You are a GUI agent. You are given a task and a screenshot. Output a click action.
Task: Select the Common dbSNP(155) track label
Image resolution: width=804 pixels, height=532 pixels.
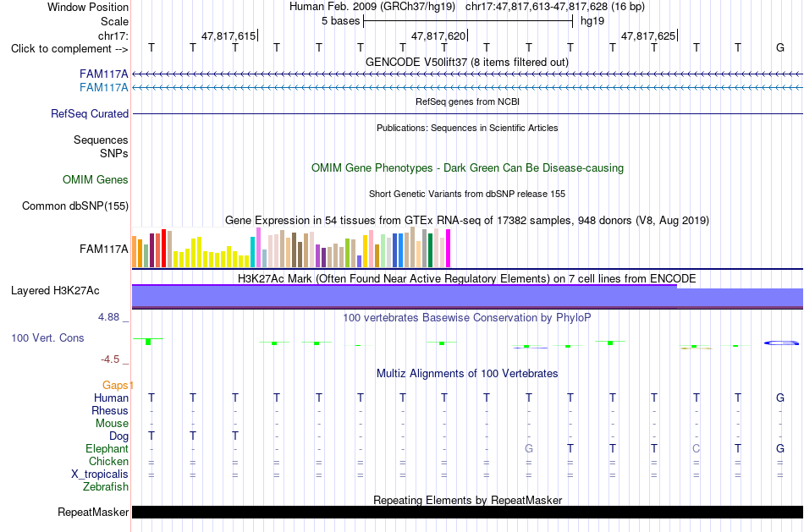point(74,206)
